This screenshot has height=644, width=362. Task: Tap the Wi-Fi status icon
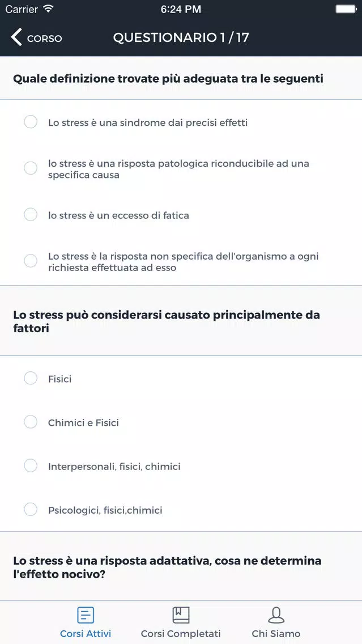(48, 9)
